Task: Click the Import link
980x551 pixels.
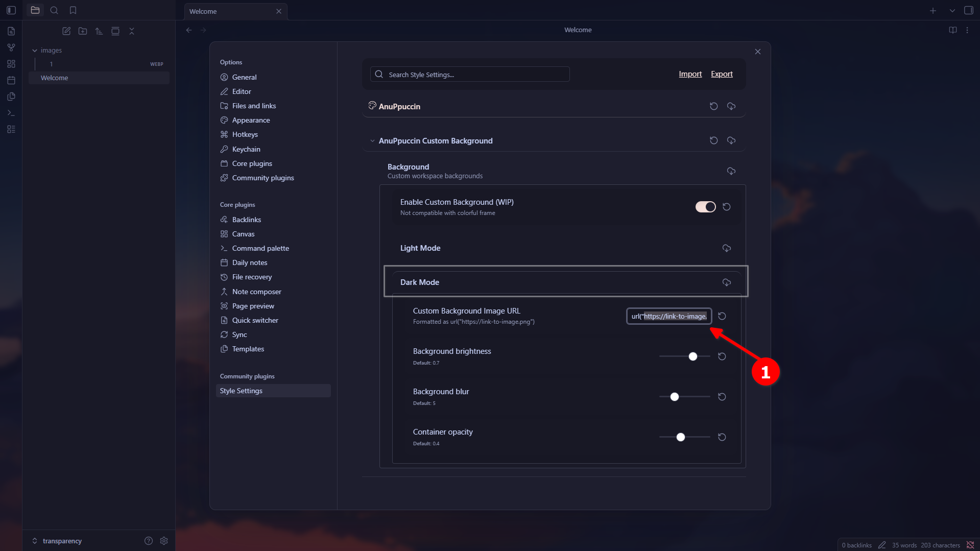Action: coord(690,74)
